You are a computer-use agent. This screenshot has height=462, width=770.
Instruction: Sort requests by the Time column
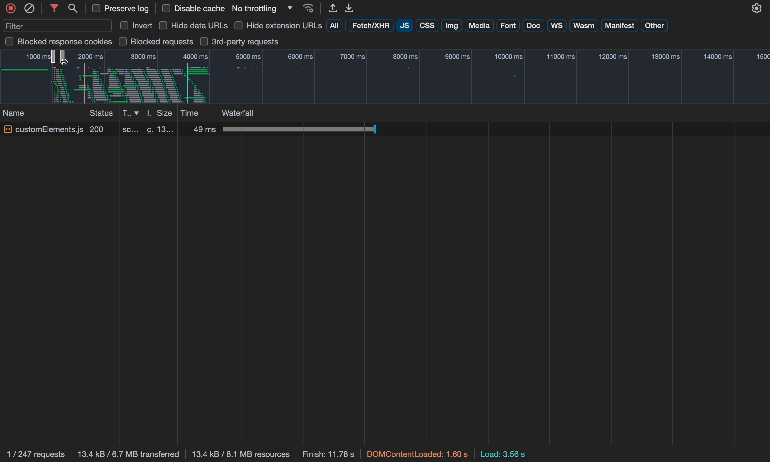pos(189,113)
